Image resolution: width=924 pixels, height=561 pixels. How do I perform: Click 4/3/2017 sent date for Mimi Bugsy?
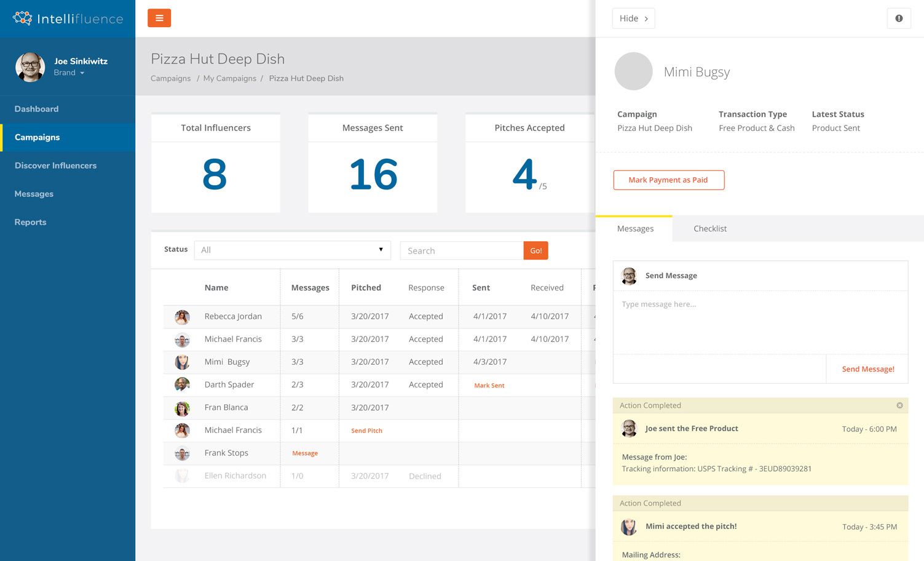coord(490,362)
